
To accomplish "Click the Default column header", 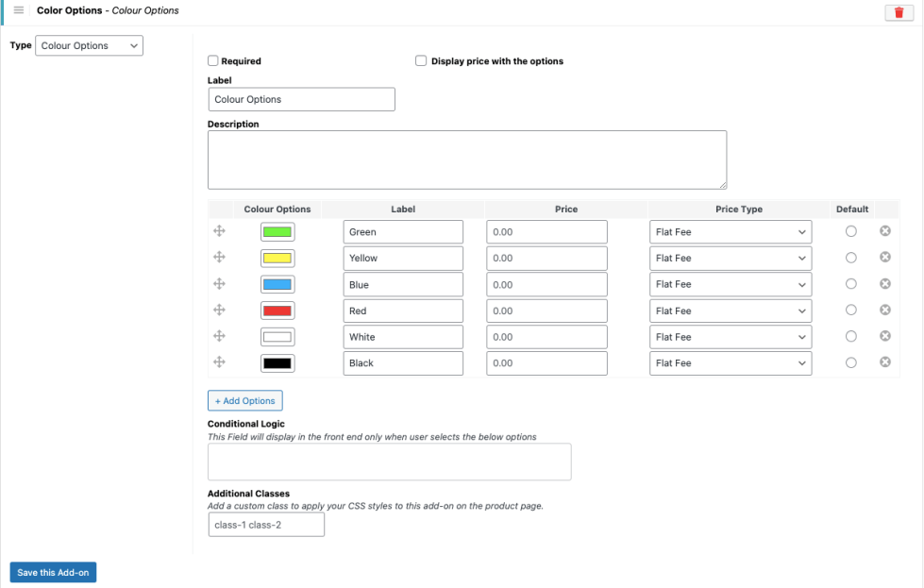I will coord(852,210).
